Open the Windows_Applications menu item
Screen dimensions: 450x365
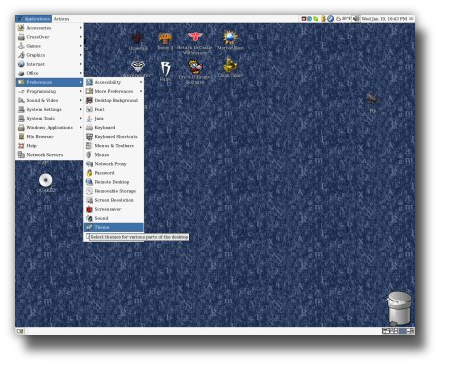pyautogui.click(x=49, y=127)
